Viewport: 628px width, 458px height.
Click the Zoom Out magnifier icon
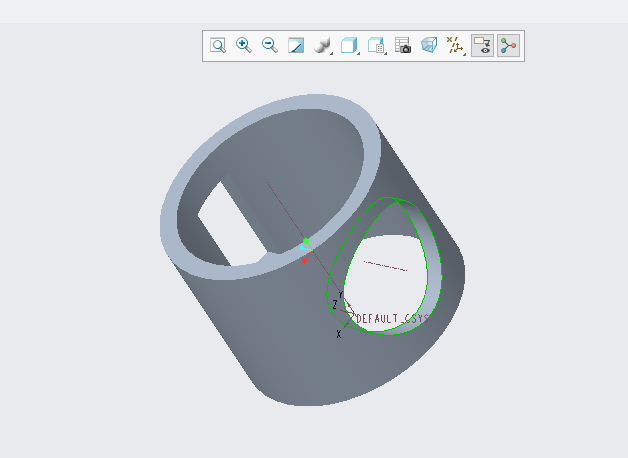tap(269, 45)
